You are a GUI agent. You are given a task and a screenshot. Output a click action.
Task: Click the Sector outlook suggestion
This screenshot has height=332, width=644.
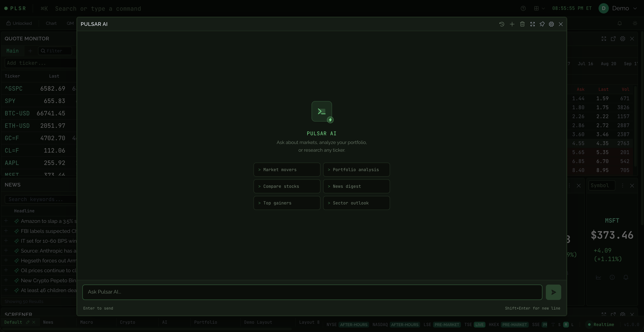(356, 203)
